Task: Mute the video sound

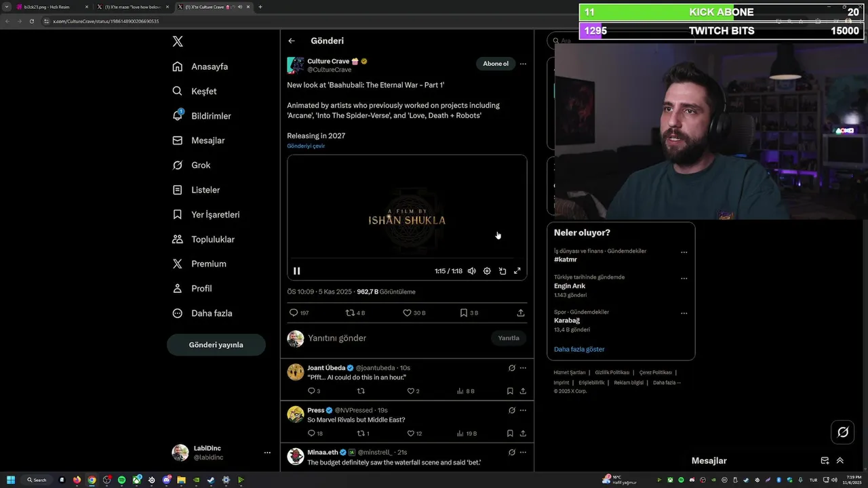Action: [471, 270]
